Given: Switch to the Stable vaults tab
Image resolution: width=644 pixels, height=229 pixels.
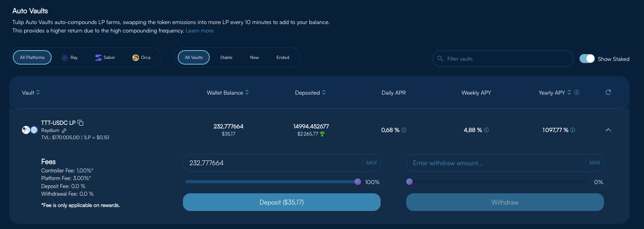Looking at the screenshot, I should tap(226, 57).
